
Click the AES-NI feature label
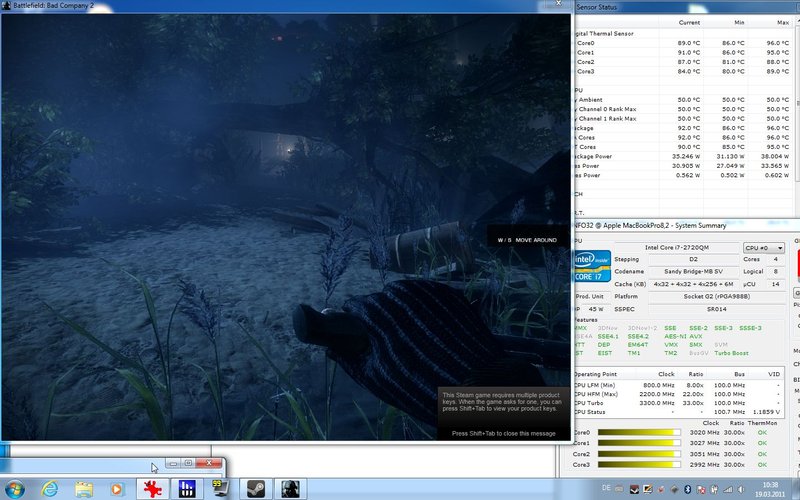pos(674,337)
